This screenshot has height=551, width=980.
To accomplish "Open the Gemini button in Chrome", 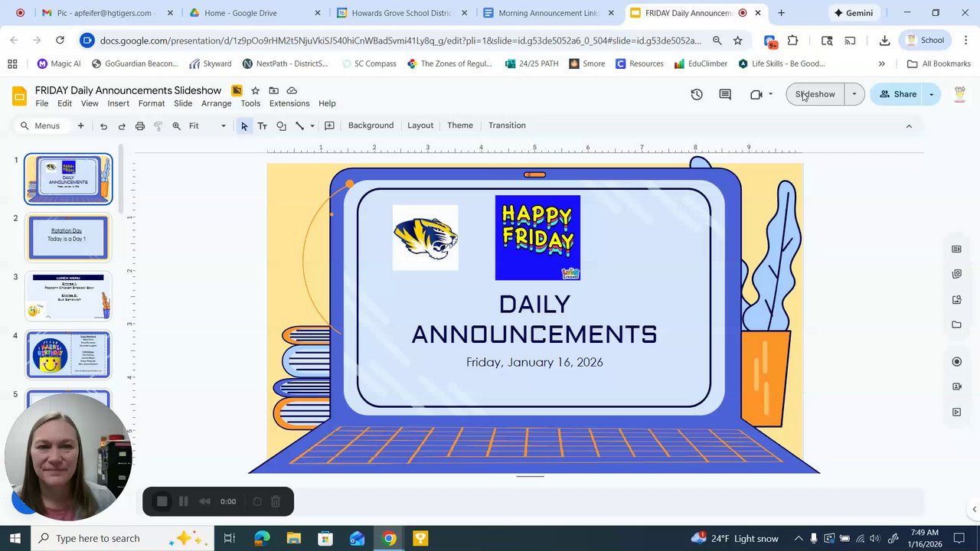I will (x=853, y=13).
